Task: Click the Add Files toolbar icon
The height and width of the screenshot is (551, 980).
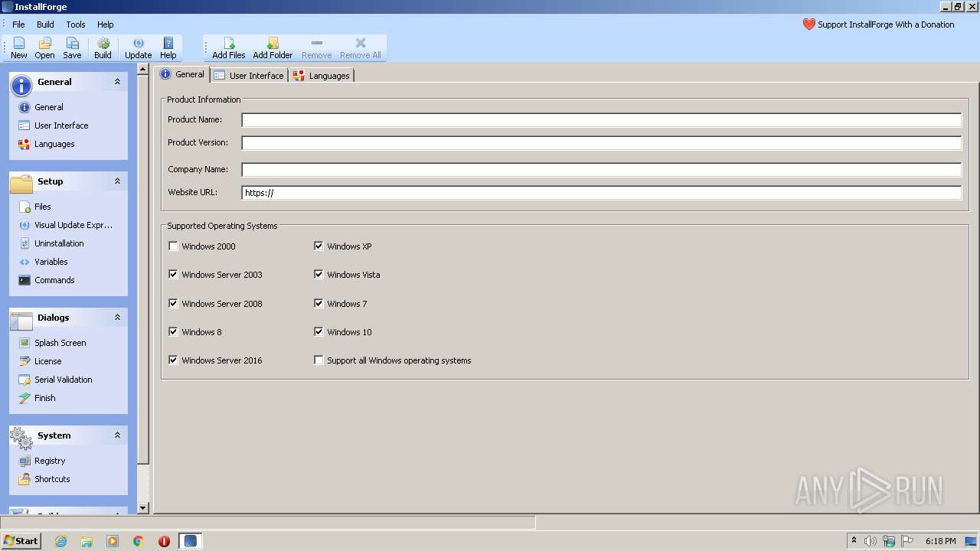Action: click(x=229, y=48)
